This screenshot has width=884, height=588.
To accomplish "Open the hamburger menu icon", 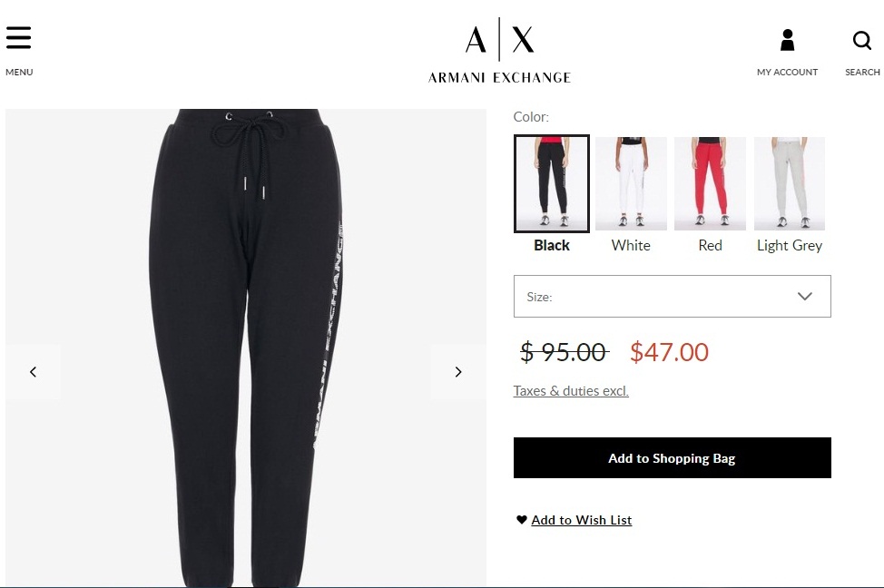I will pos(18,38).
